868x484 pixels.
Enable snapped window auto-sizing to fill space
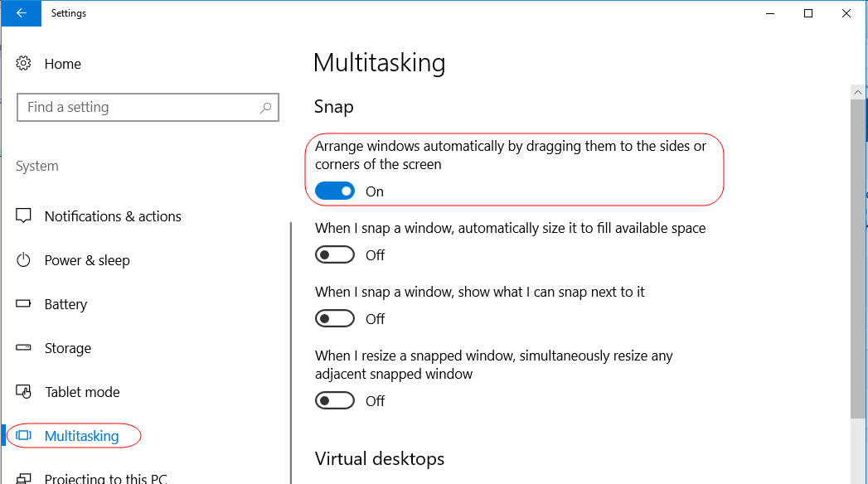[x=335, y=254]
